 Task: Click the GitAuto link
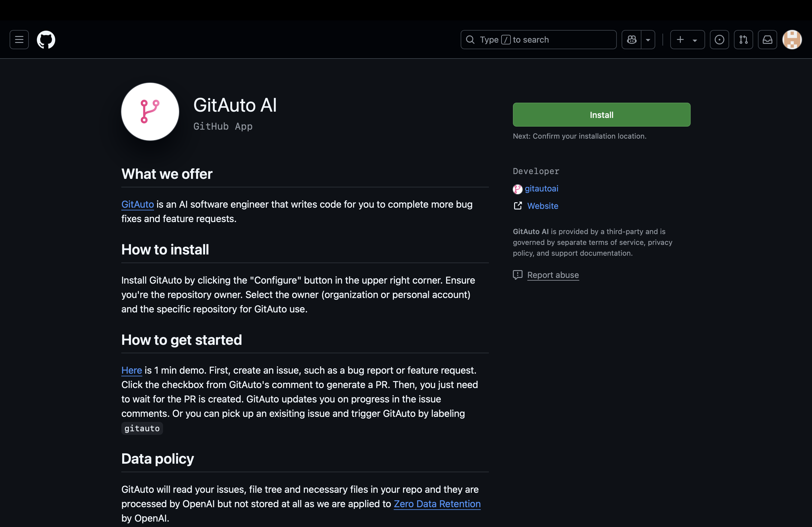tap(138, 203)
